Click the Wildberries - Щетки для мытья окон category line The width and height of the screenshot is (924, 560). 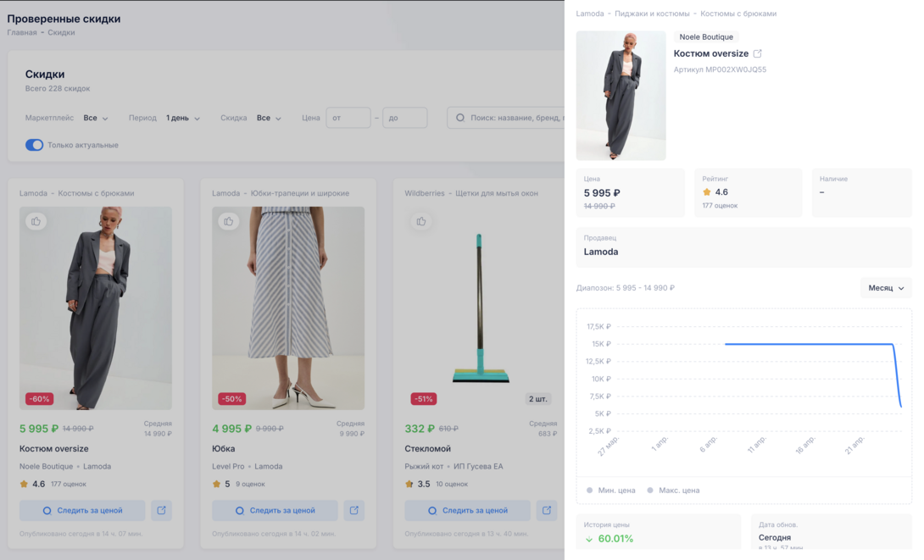tap(471, 193)
